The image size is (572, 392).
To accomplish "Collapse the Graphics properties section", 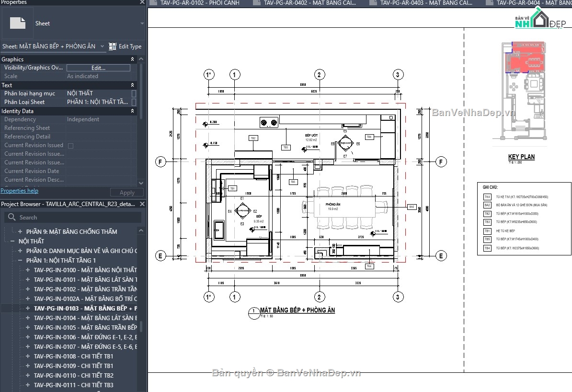I will tap(132, 59).
